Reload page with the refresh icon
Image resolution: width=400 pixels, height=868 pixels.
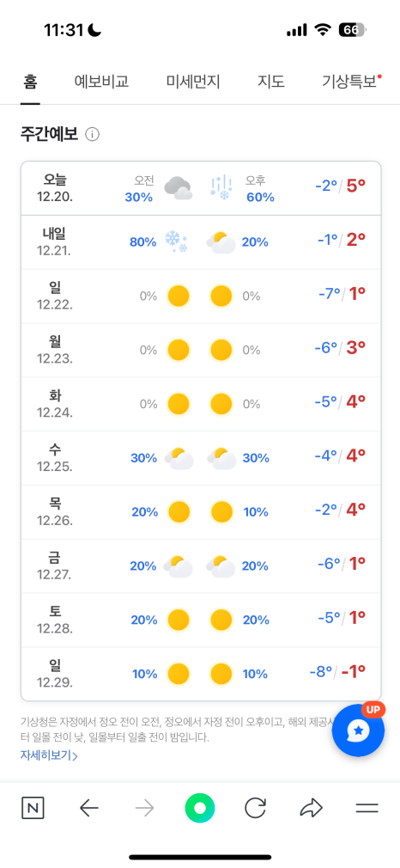[x=255, y=809]
